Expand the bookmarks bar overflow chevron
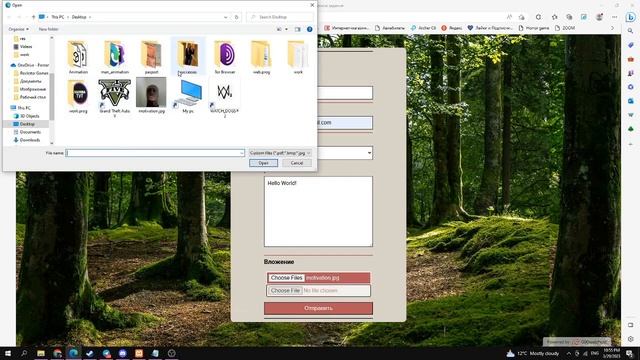The height and width of the screenshot is (360, 640). 612,28
